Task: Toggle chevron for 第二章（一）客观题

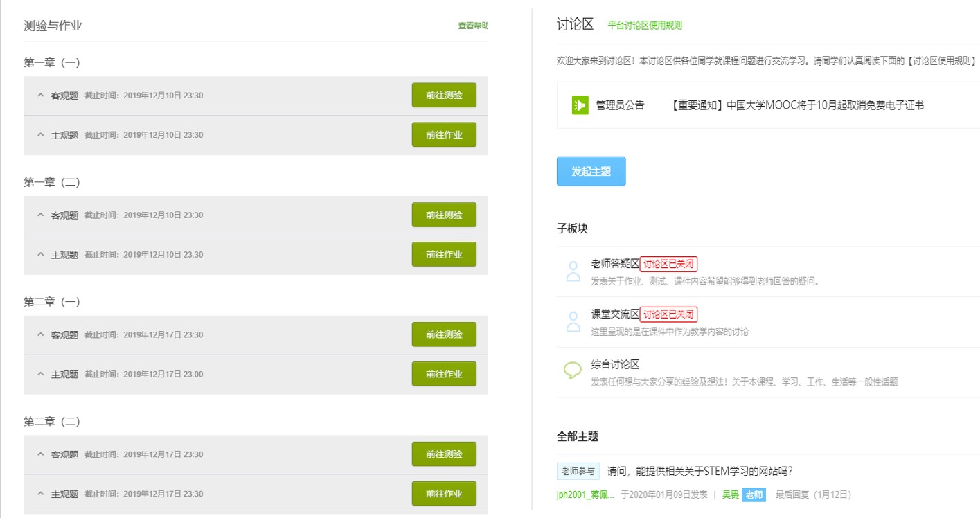Action: pyautogui.click(x=40, y=335)
